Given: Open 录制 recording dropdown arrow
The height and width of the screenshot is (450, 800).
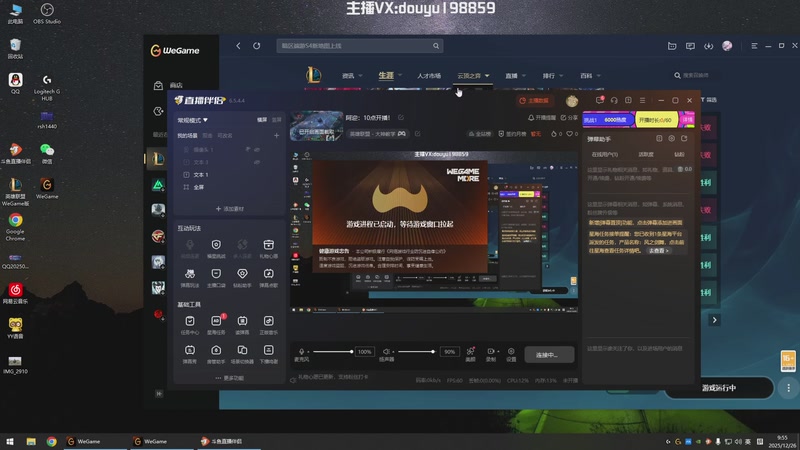Looking at the screenshot, I should coord(498,351).
